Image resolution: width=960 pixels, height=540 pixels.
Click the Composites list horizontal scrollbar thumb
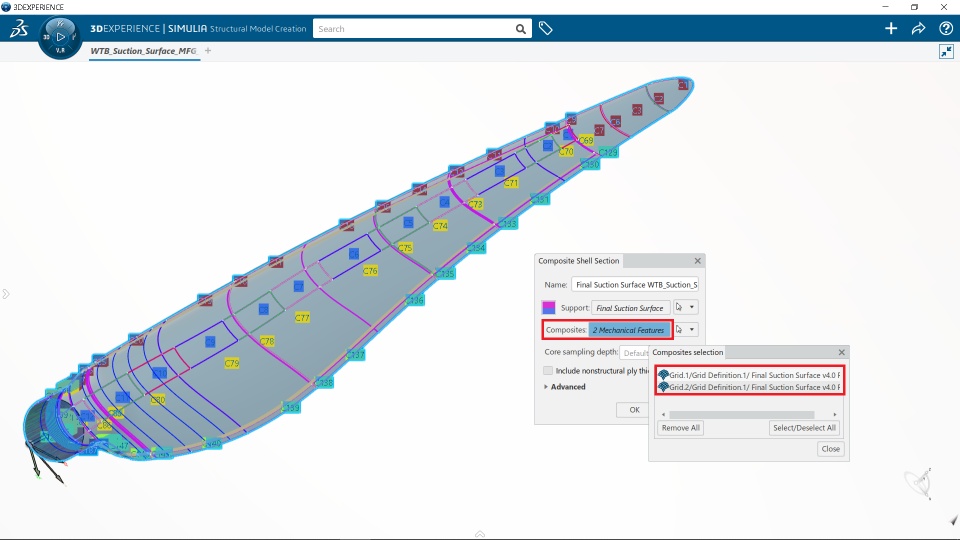tap(741, 414)
